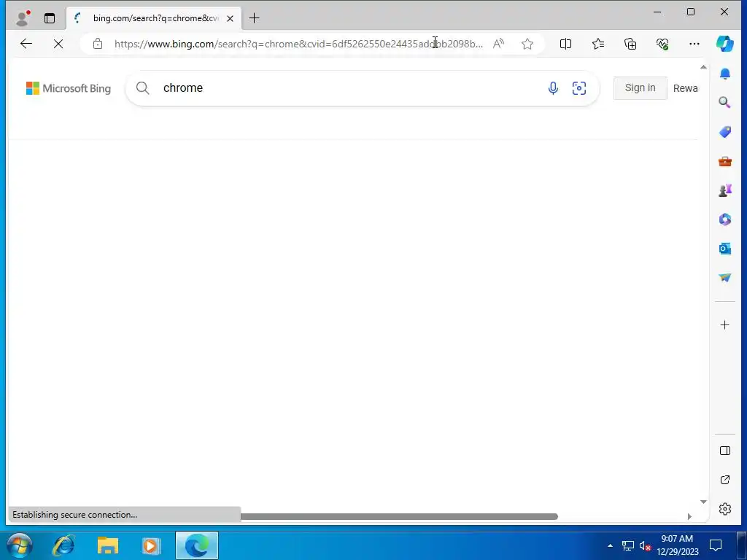Open link in external window icon
The height and width of the screenshot is (560, 747).
click(724, 480)
